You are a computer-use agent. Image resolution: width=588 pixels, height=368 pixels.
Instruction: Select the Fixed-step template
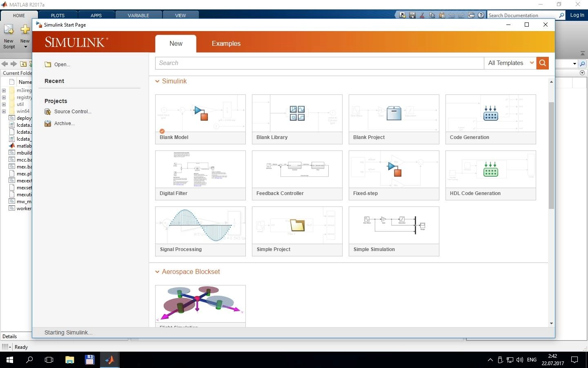(394, 175)
